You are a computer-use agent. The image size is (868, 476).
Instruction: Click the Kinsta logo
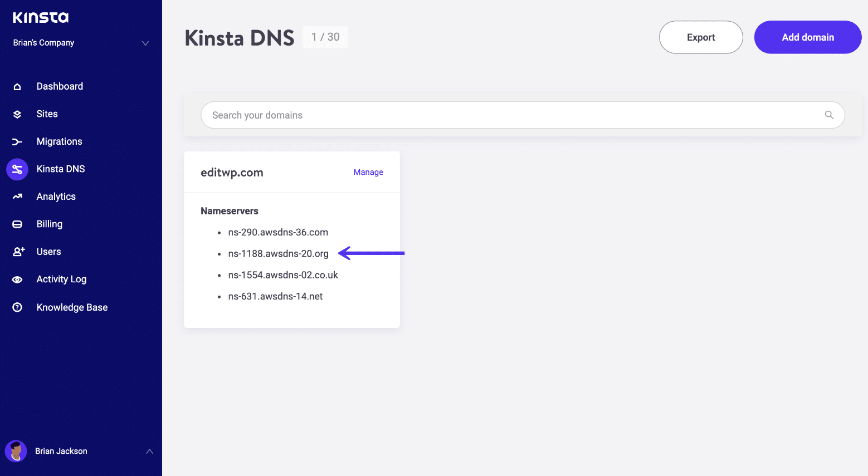[40, 17]
